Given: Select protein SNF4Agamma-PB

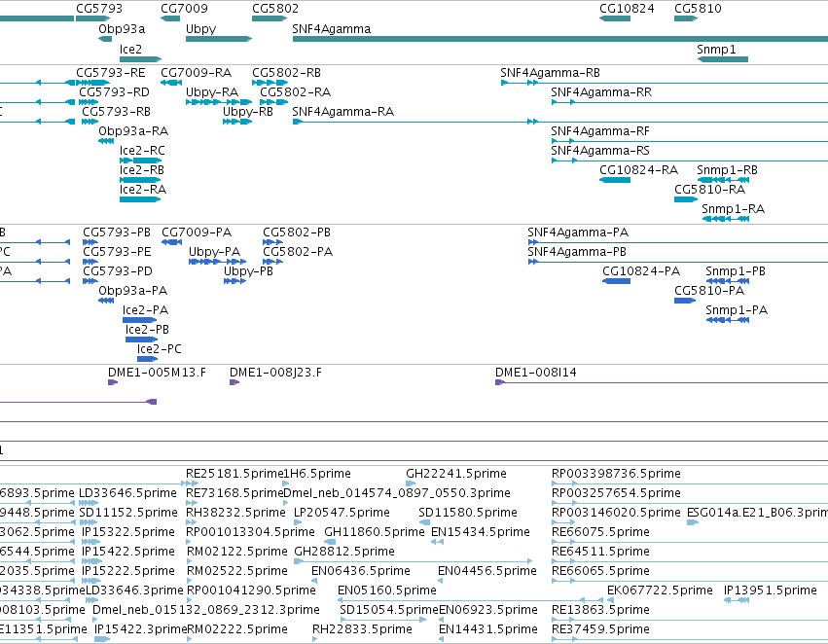Looking at the screenshot, I should pos(577,252).
